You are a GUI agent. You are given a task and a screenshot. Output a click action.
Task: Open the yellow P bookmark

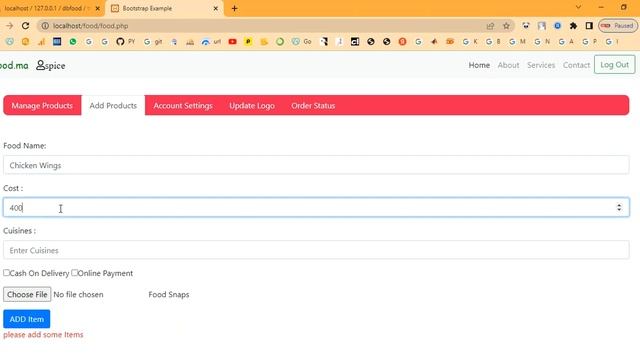pos(248,42)
